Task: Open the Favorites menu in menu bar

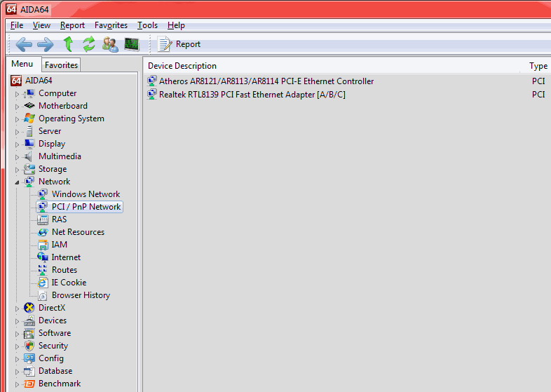Action: [111, 25]
